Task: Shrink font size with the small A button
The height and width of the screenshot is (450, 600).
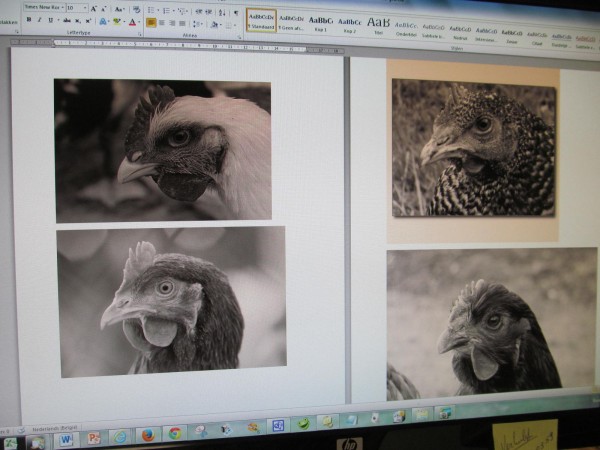Action: pos(103,9)
